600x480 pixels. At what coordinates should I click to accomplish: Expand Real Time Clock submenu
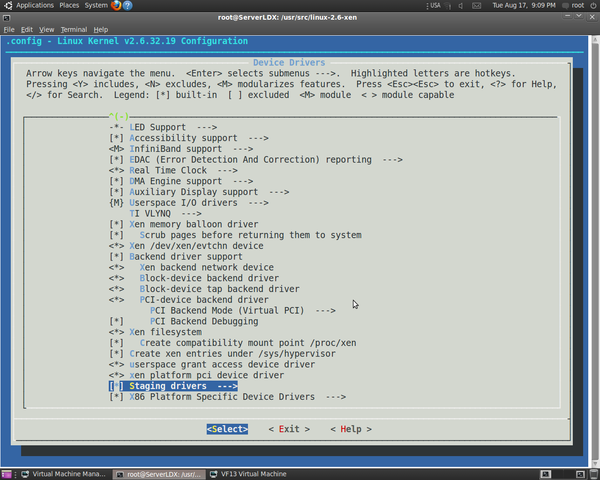point(173,170)
